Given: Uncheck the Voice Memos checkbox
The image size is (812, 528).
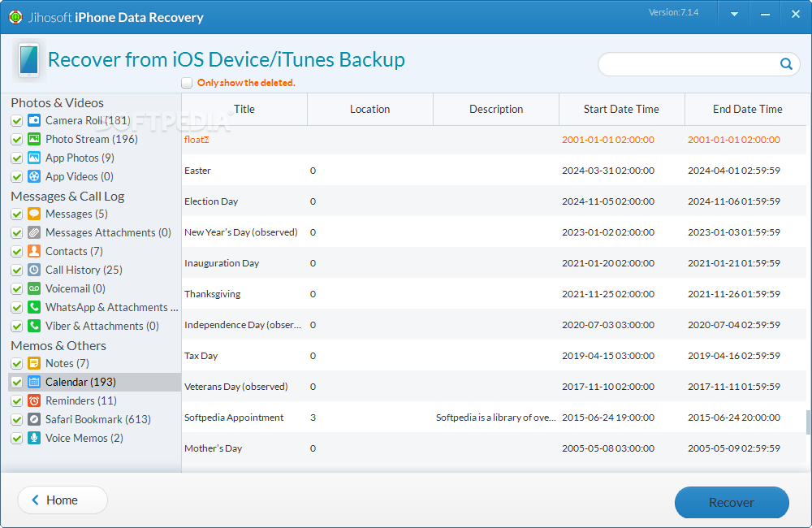Looking at the screenshot, I should (x=16, y=439).
